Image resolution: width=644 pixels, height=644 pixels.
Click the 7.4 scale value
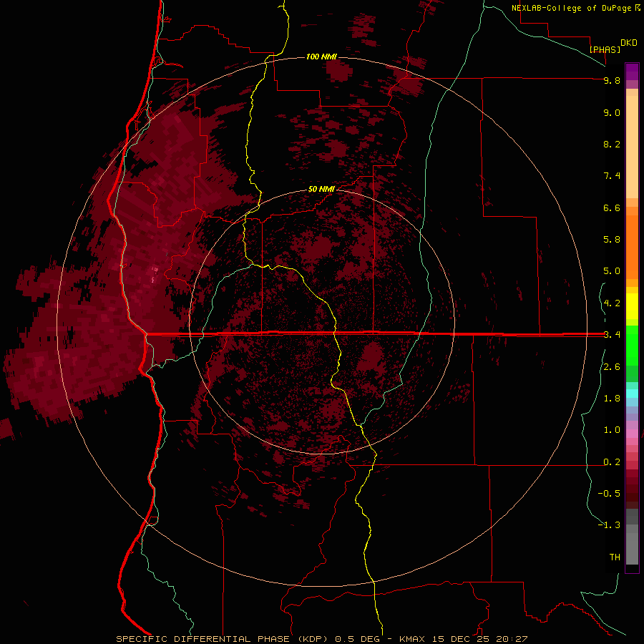(612, 176)
